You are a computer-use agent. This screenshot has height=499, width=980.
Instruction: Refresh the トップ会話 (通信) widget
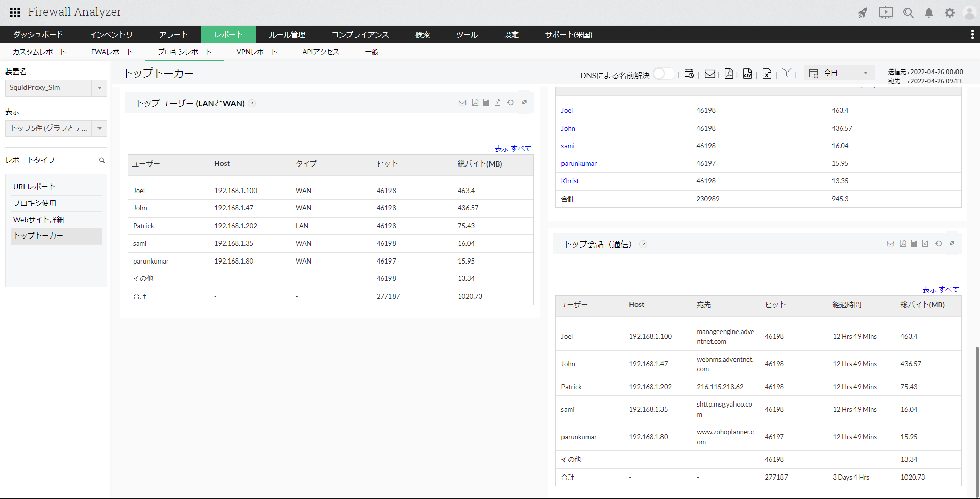(x=938, y=244)
